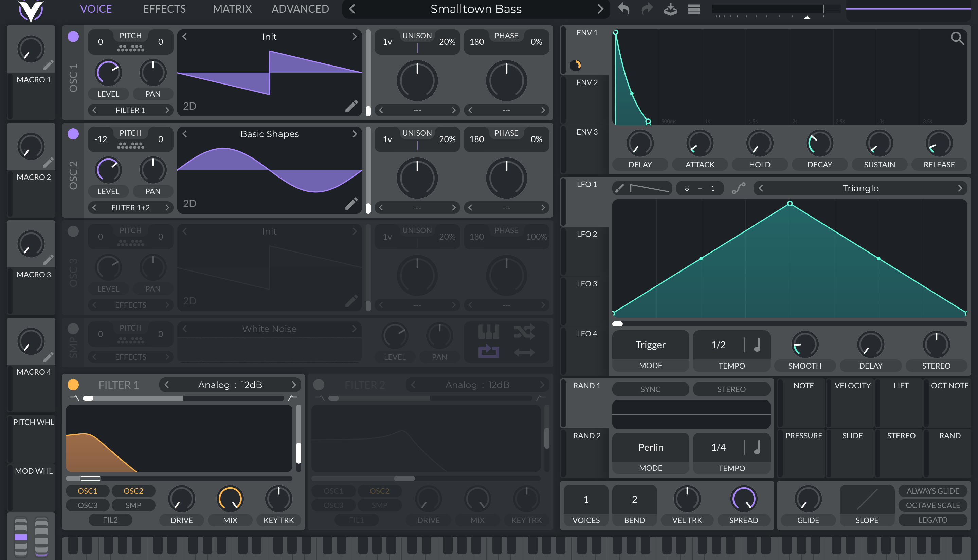Enable RAND 1 SYNC button
The height and width of the screenshot is (560, 978).
tap(650, 389)
